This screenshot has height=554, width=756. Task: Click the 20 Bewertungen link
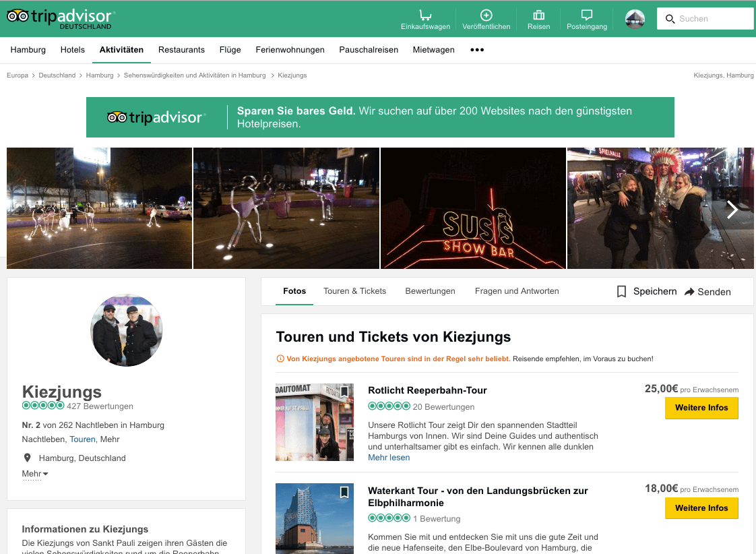pyautogui.click(x=443, y=407)
